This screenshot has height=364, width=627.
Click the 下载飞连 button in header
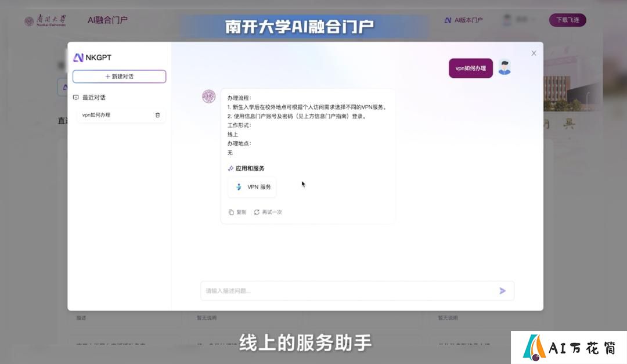[567, 20]
